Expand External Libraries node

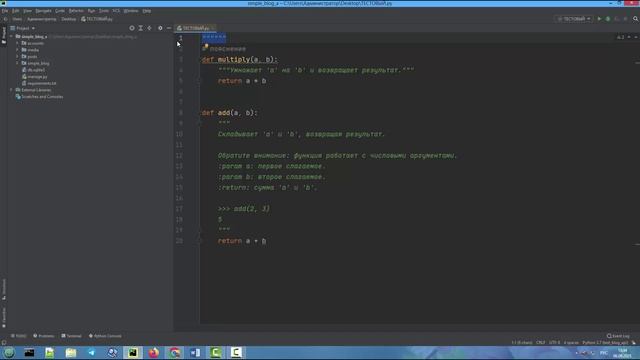click(x=11, y=90)
